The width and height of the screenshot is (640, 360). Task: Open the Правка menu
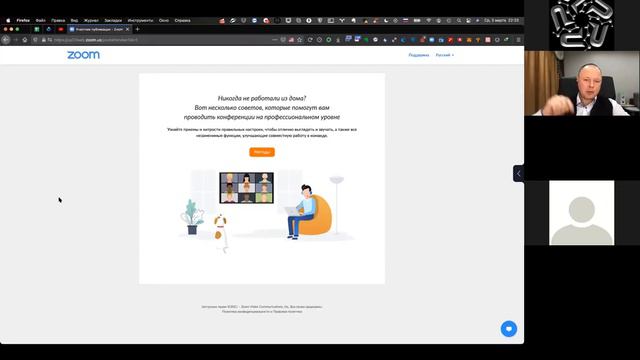tap(58, 20)
